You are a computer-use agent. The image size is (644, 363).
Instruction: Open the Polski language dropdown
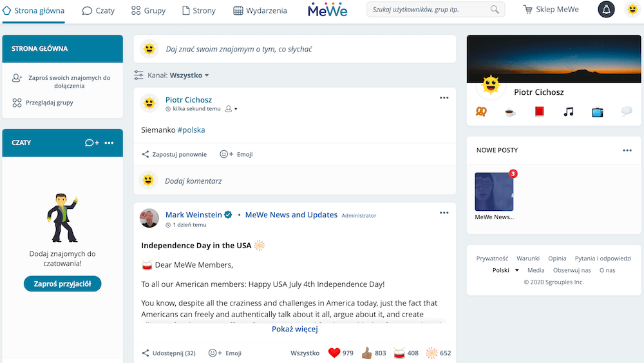(x=506, y=270)
